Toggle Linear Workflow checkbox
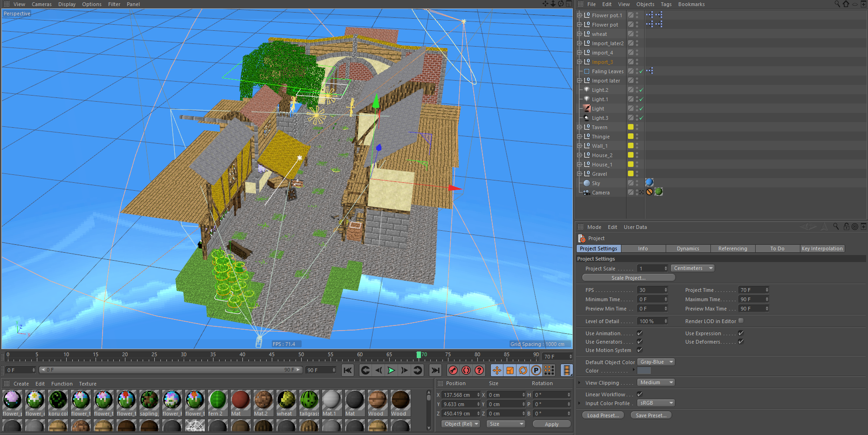Screen dimensions: 868x435 640,394
